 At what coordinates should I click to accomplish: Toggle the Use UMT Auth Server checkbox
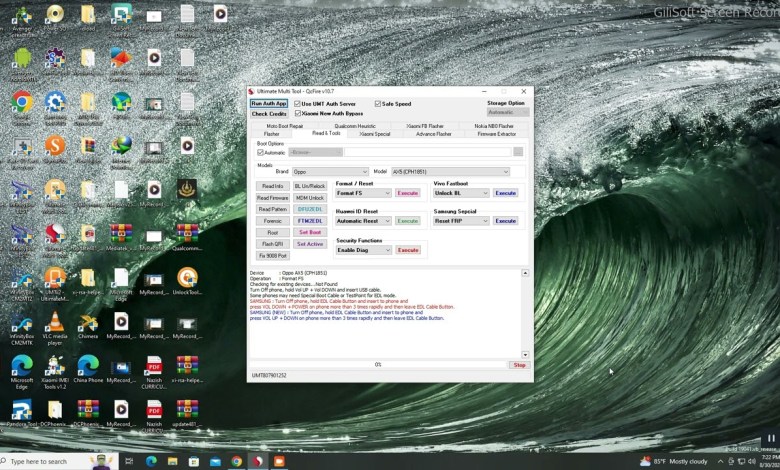click(298, 104)
